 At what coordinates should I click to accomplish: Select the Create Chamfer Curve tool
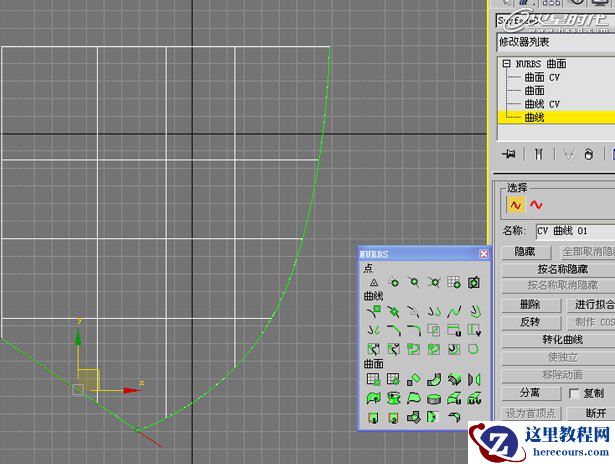point(394,330)
